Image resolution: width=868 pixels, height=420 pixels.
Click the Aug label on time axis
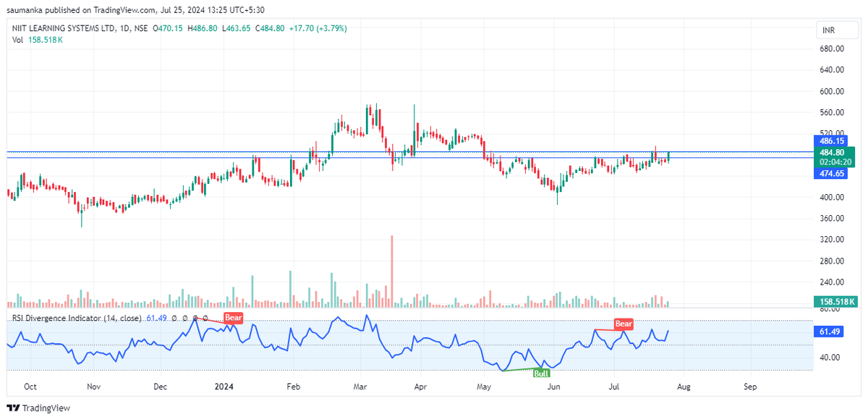point(684,387)
